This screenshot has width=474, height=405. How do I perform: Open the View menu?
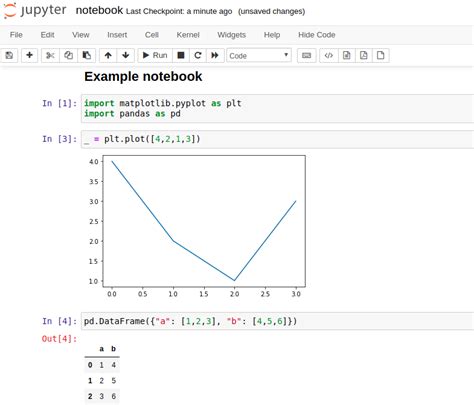tap(81, 35)
